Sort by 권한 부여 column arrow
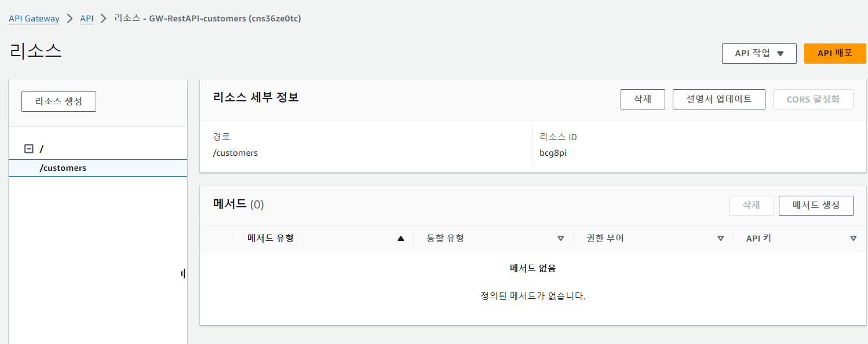The height and width of the screenshot is (344, 868). (721, 238)
